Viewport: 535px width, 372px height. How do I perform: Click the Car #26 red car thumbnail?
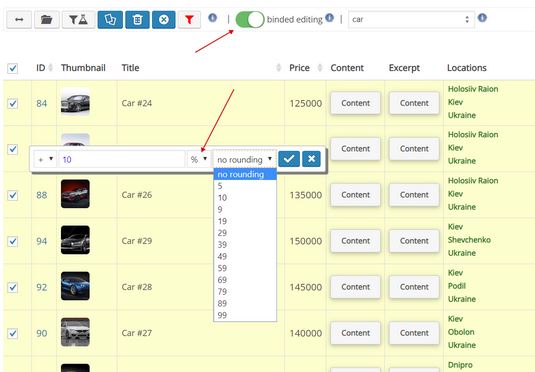pos(75,194)
